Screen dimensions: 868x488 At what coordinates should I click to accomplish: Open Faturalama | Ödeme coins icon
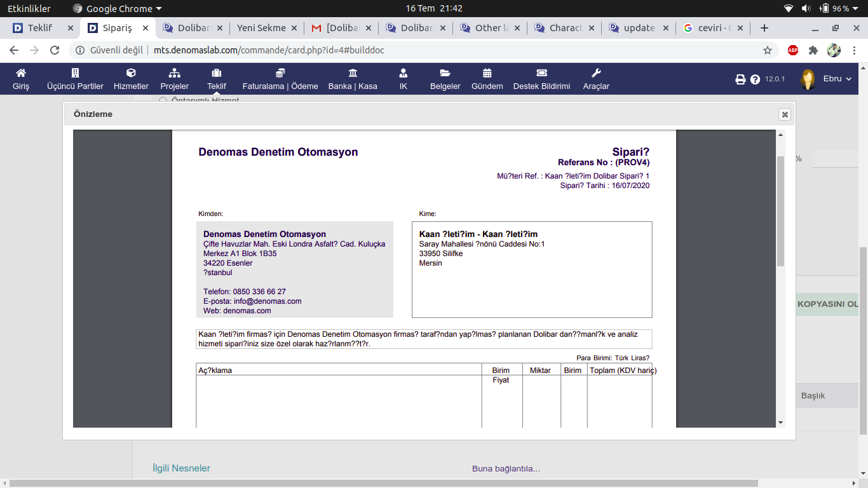pos(280,73)
